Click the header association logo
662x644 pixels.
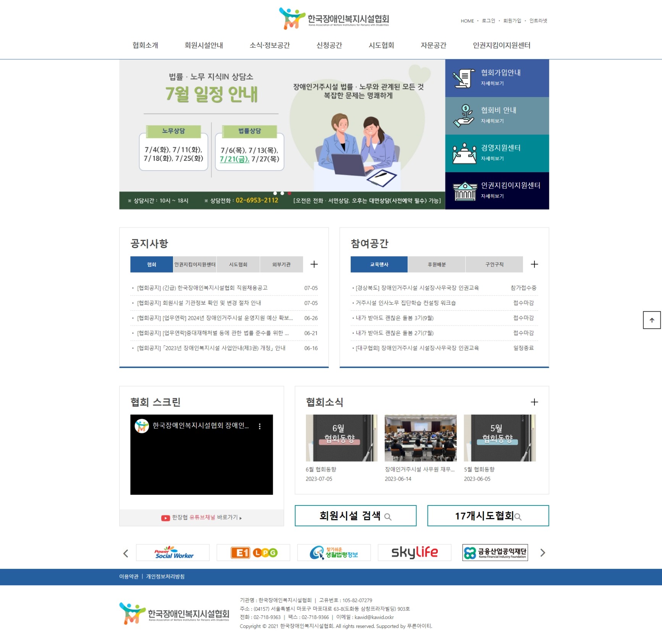coord(334,19)
